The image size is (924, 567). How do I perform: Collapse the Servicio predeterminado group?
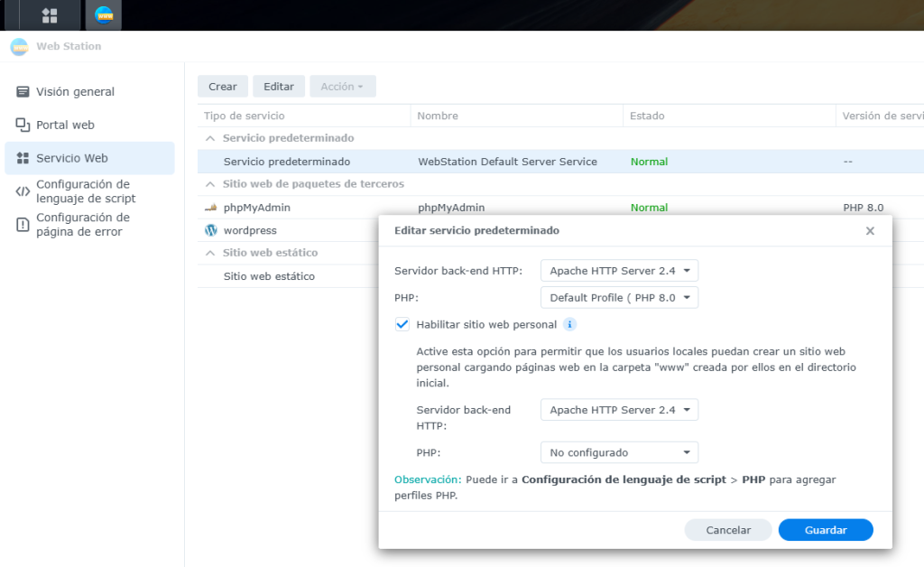tap(210, 138)
